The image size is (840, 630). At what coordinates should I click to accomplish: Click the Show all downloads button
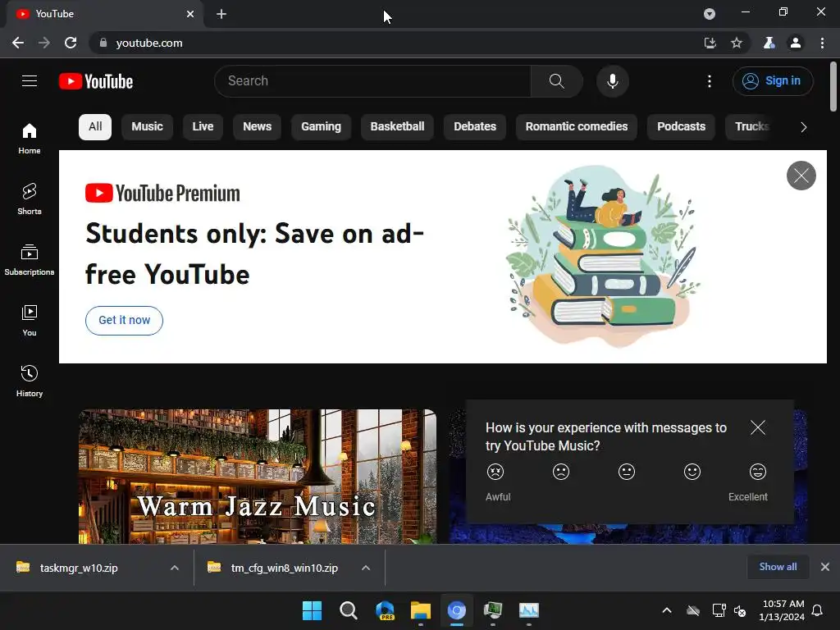coord(778,567)
